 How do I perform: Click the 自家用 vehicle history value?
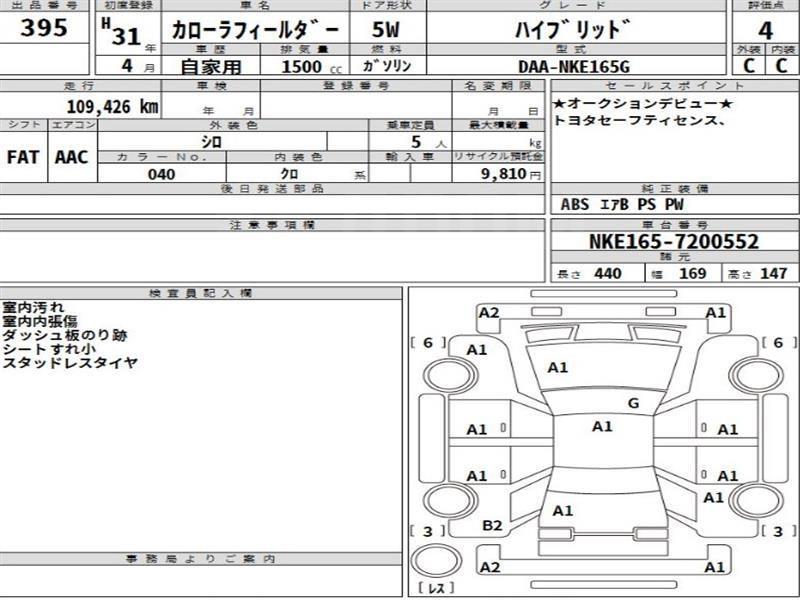[x=211, y=67]
